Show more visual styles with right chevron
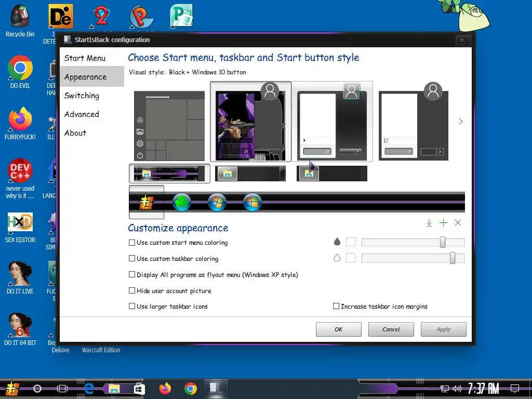The image size is (532, 399). [x=461, y=122]
